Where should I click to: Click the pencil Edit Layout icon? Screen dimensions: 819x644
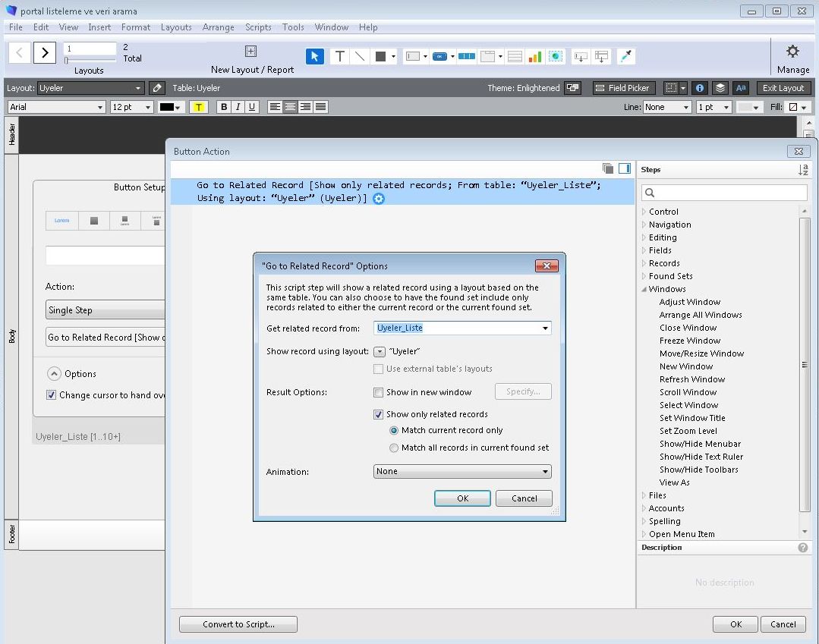click(156, 88)
